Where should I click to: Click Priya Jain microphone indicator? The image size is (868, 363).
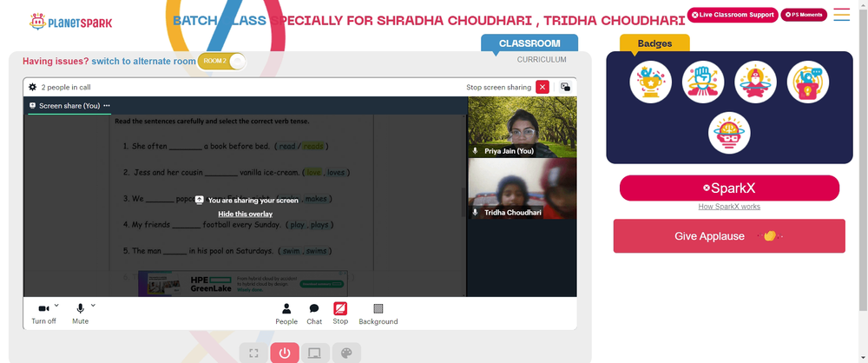[x=475, y=151]
